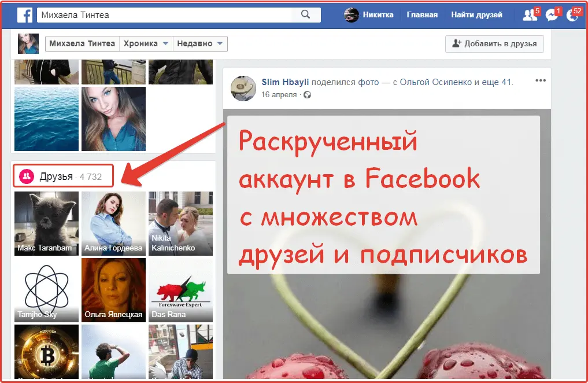Click the Facebook logo icon
This screenshot has width=588, height=383.
click(x=25, y=16)
